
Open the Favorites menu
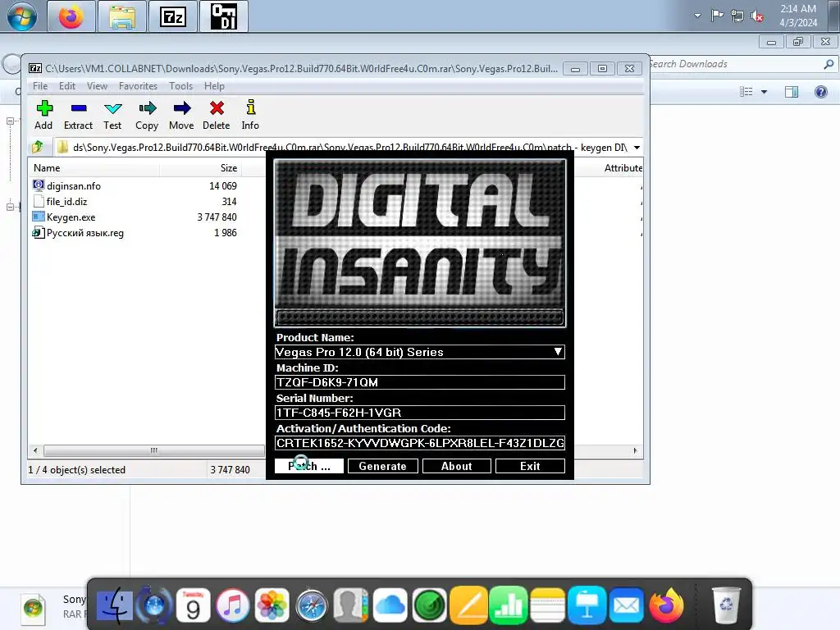[x=138, y=85]
